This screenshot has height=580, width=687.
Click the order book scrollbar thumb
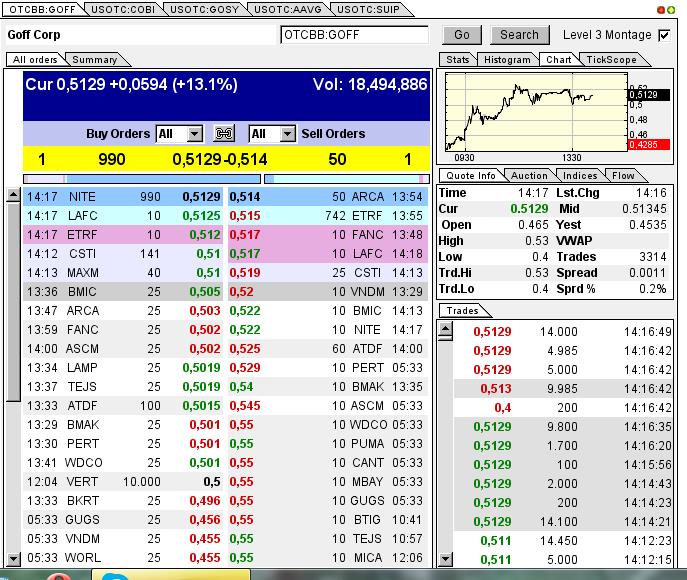(x=14, y=301)
